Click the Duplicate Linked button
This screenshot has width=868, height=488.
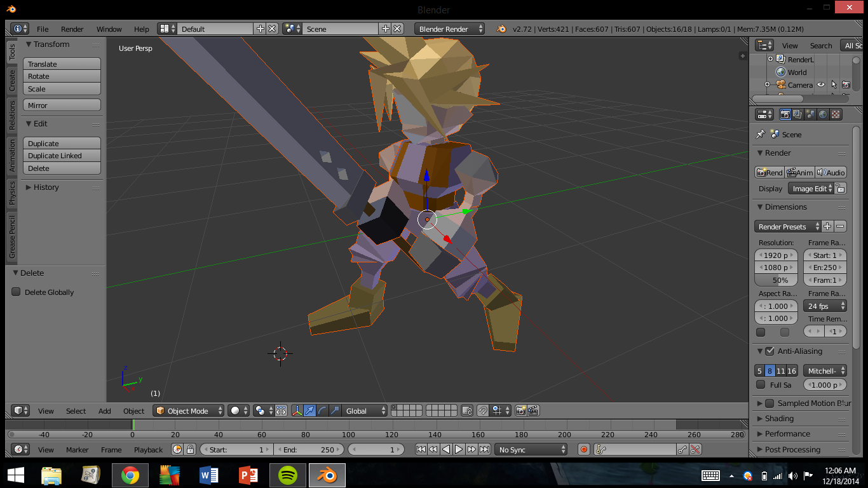tap(62, 156)
